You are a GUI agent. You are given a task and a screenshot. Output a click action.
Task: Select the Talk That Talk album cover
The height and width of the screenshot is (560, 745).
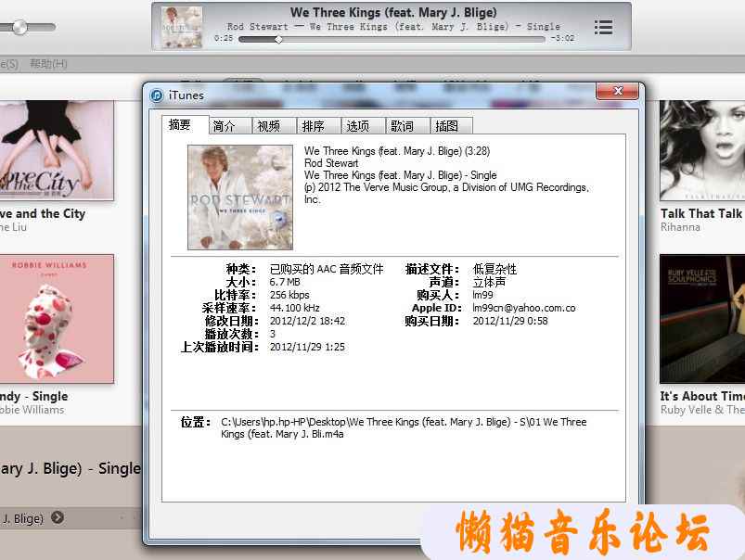[x=702, y=150]
